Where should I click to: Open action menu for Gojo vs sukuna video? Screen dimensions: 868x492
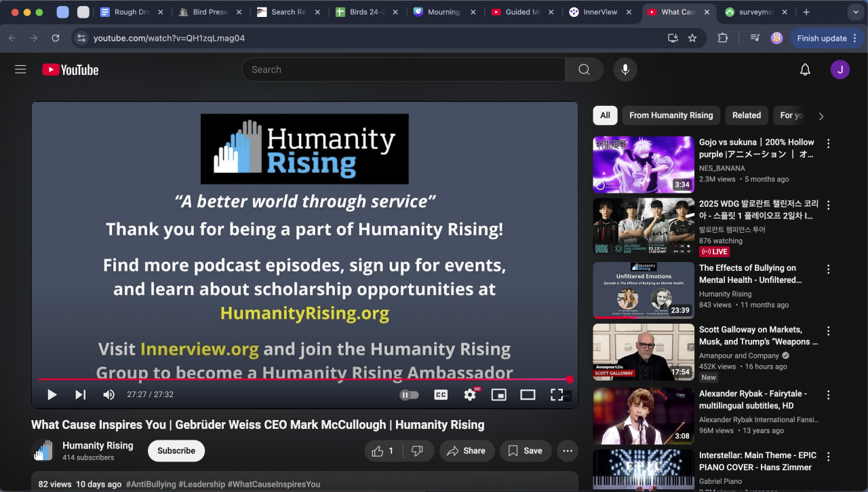tap(828, 143)
